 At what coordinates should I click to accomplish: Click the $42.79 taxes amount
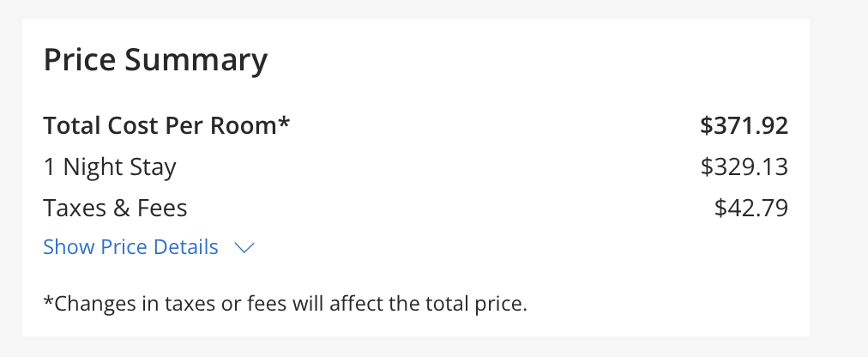[751, 209]
